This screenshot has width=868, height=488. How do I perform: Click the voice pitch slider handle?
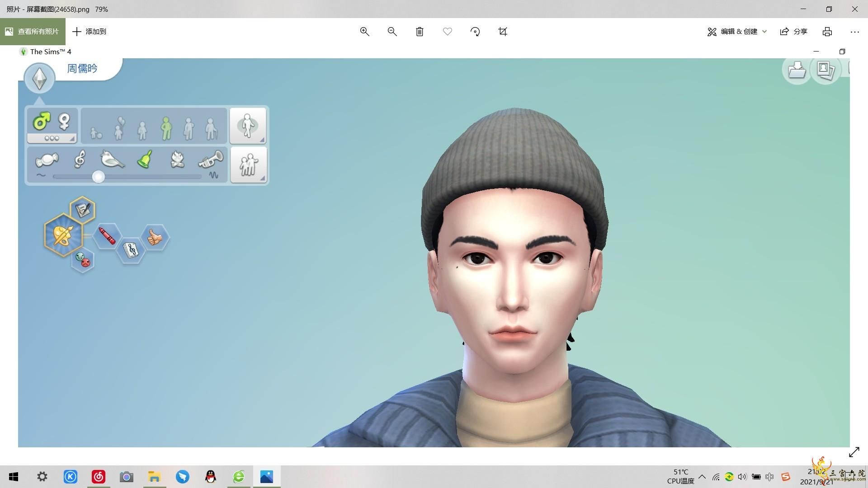[x=98, y=177]
